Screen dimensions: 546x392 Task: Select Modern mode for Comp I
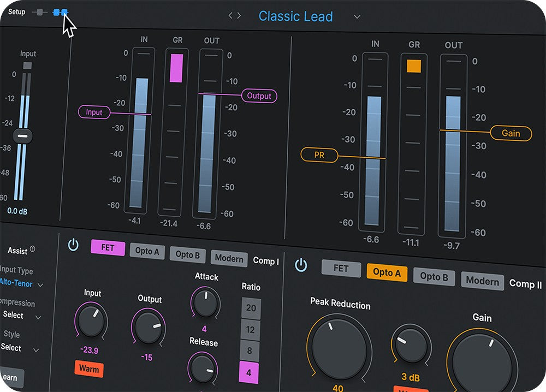[229, 259]
